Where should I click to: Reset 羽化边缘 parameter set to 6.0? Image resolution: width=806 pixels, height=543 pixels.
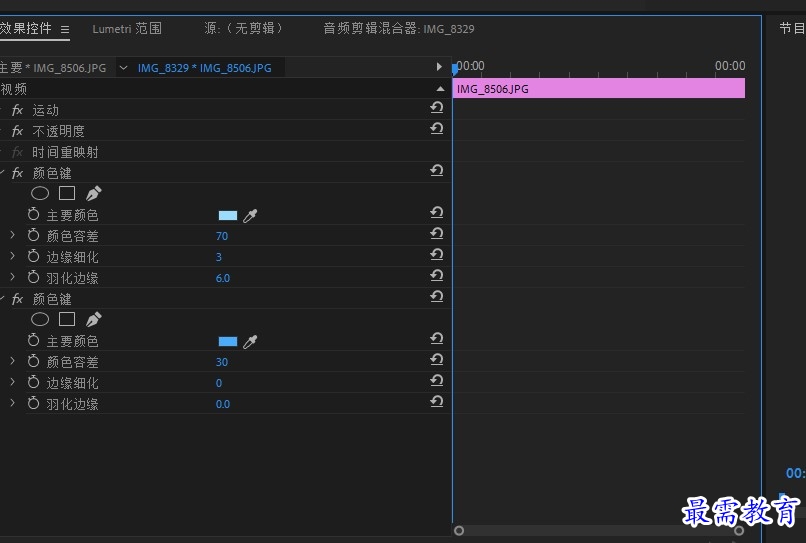click(x=437, y=276)
